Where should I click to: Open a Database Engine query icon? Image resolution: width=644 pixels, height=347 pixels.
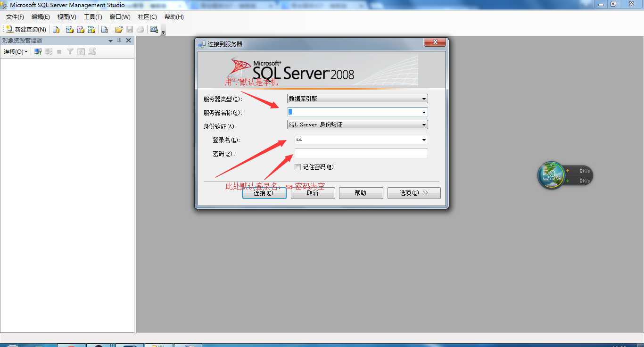pyautogui.click(x=56, y=29)
